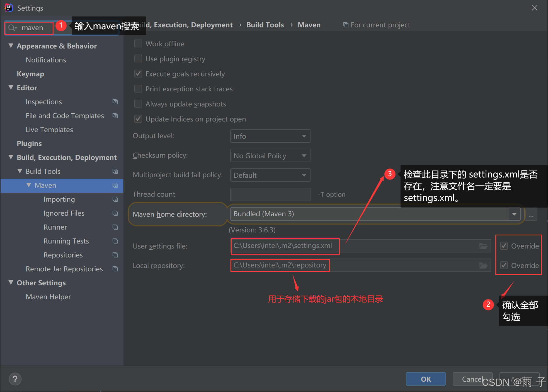Uncheck Execute goals recursively
Image resolution: width=548 pixels, height=392 pixels.
[138, 74]
